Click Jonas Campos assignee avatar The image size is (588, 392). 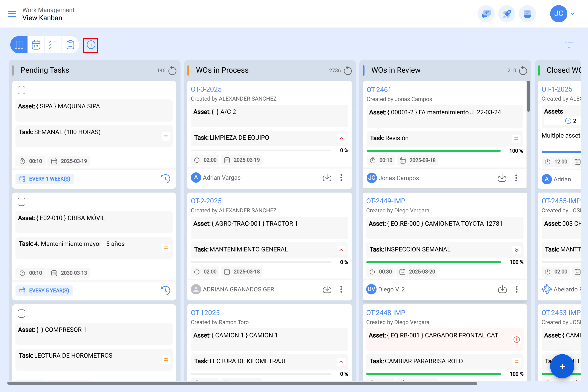(x=372, y=178)
